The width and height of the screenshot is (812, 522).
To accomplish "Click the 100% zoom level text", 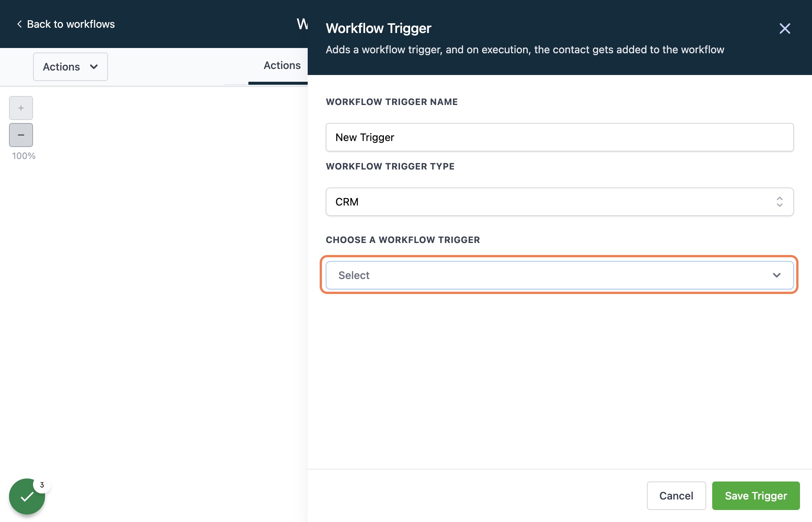I will click(24, 156).
